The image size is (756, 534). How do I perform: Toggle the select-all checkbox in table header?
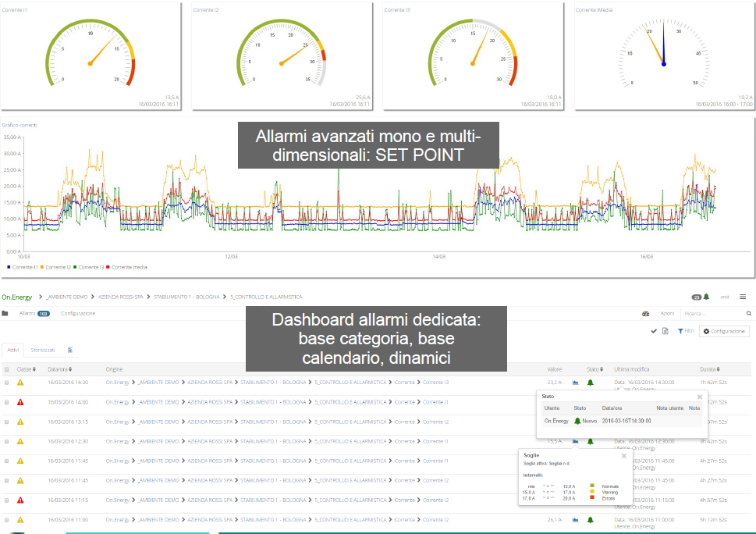(7, 369)
